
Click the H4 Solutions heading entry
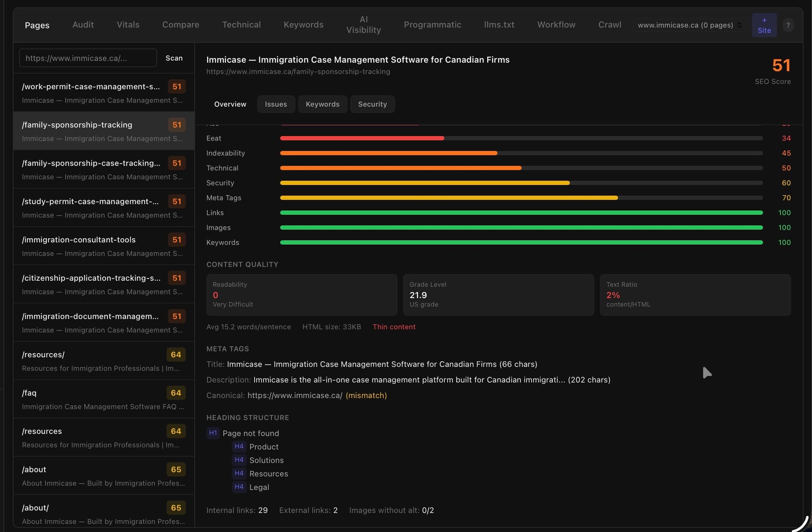258,460
